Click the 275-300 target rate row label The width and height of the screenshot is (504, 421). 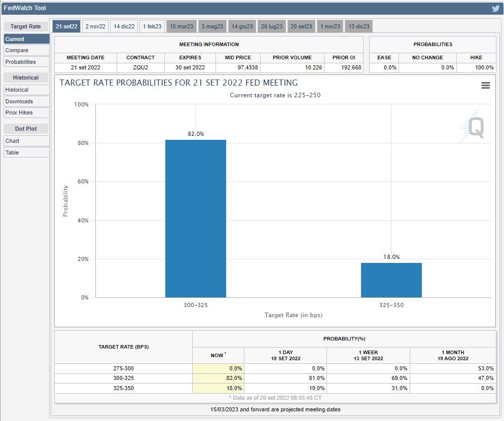click(123, 368)
